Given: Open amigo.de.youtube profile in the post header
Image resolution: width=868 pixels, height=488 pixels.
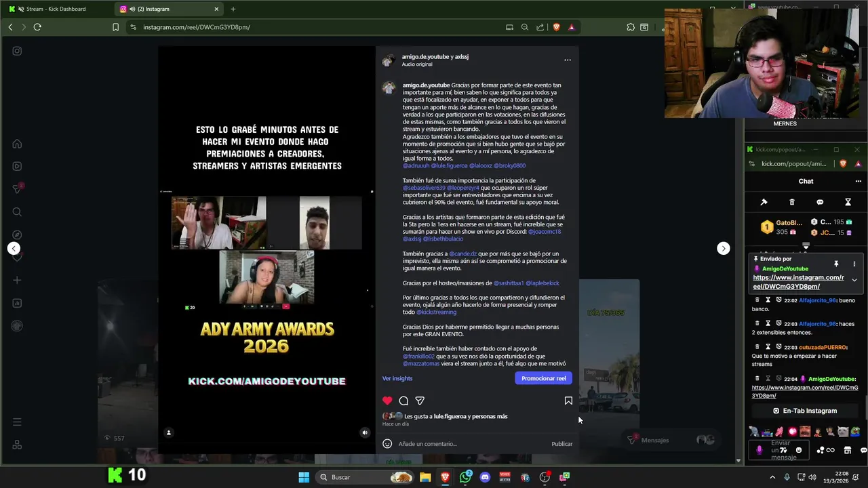Looking at the screenshot, I should [x=425, y=57].
